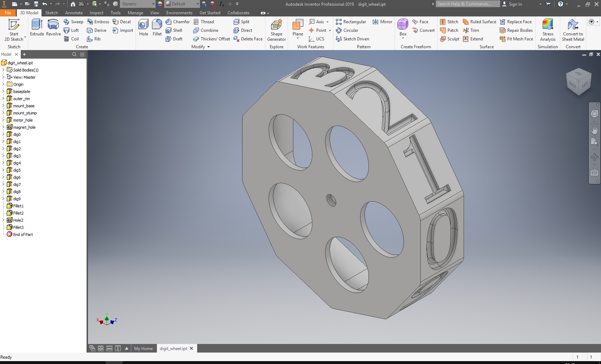The image size is (601, 364).
Task: Open the Axis dropdown arrow
Action: tap(327, 22)
